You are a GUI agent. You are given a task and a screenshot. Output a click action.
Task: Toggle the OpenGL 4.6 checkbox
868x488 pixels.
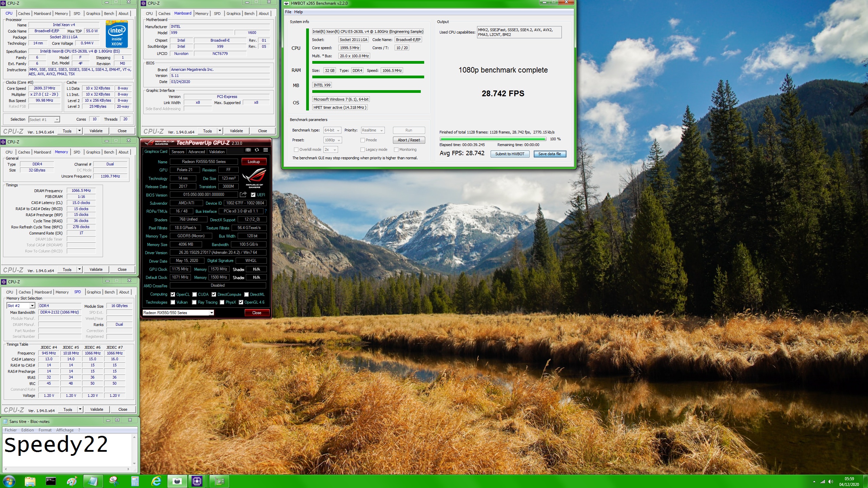click(x=241, y=302)
